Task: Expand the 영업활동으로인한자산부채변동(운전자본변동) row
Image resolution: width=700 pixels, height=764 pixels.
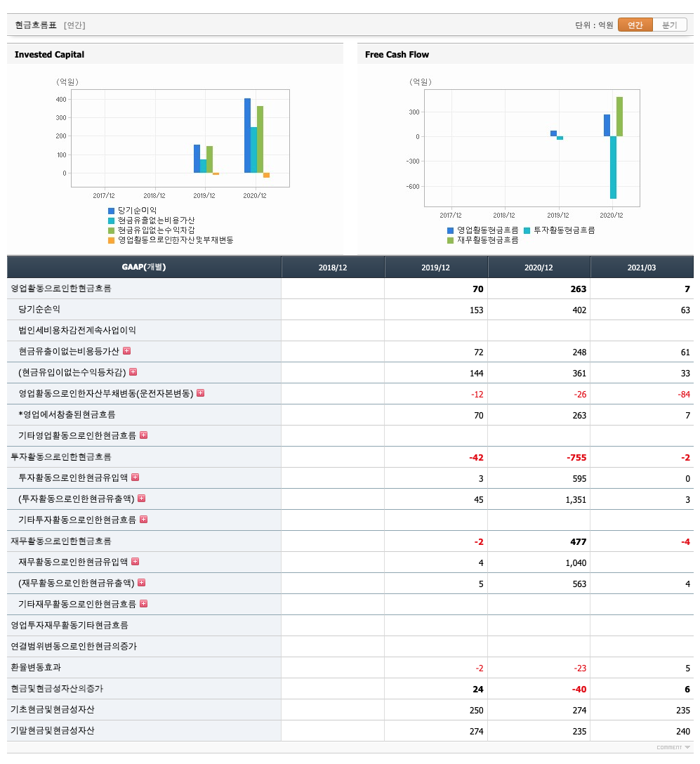Action: tap(200, 393)
